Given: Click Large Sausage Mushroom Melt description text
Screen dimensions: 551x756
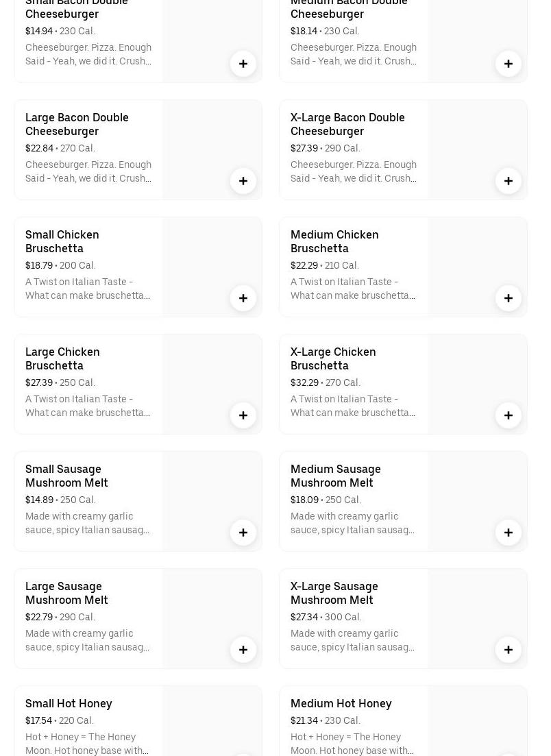Looking at the screenshot, I should point(88,640).
